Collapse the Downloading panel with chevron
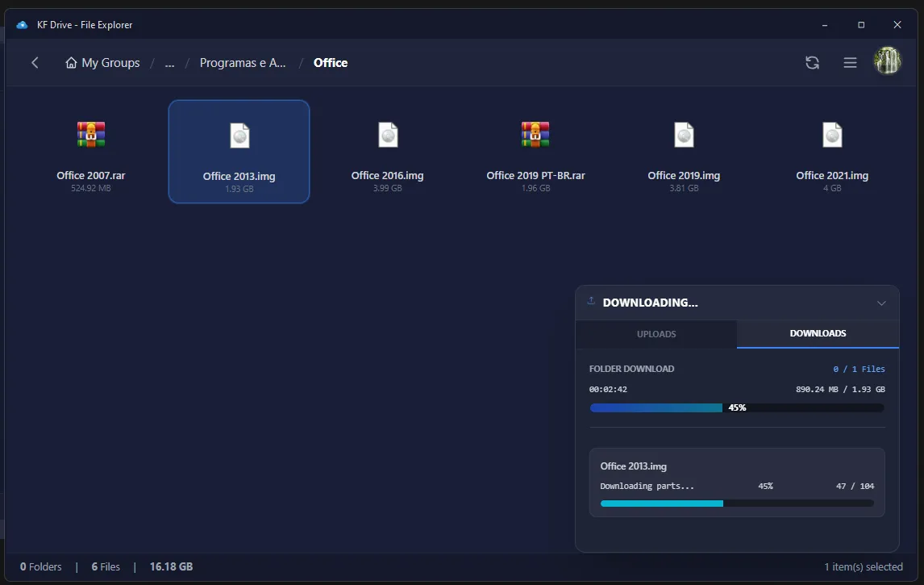924x585 pixels. 881,303
